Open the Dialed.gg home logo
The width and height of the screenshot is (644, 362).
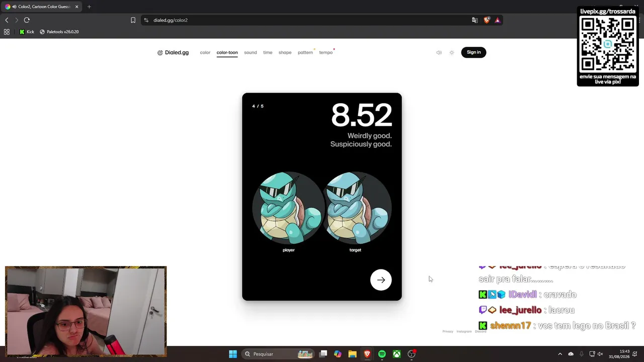click(x=173, y=52)
